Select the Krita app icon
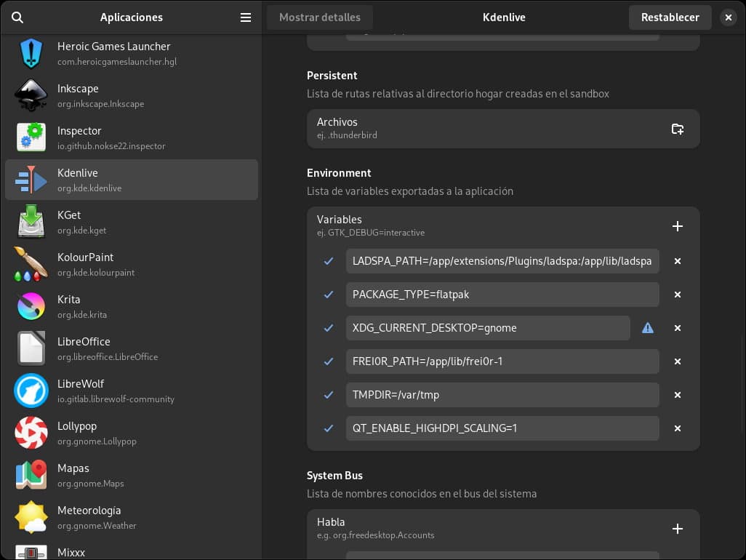 (31, 306)
